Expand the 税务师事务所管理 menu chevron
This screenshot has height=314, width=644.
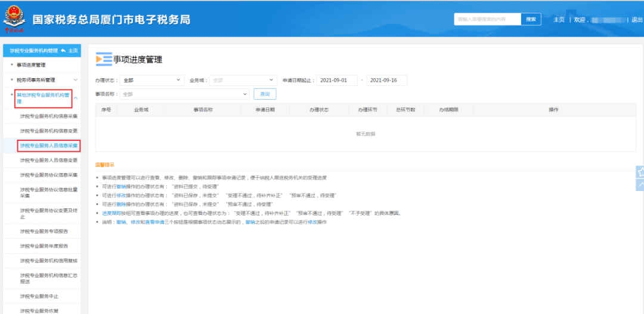pos(76,79)
